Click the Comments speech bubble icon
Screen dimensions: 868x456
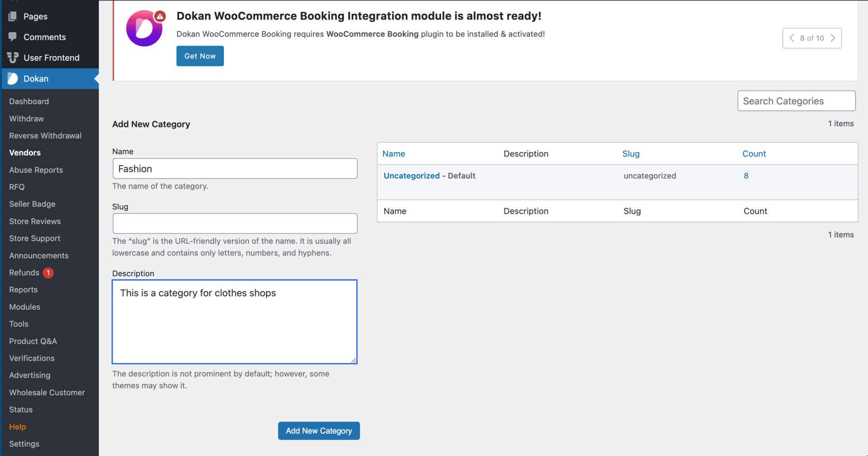(13, 37)
